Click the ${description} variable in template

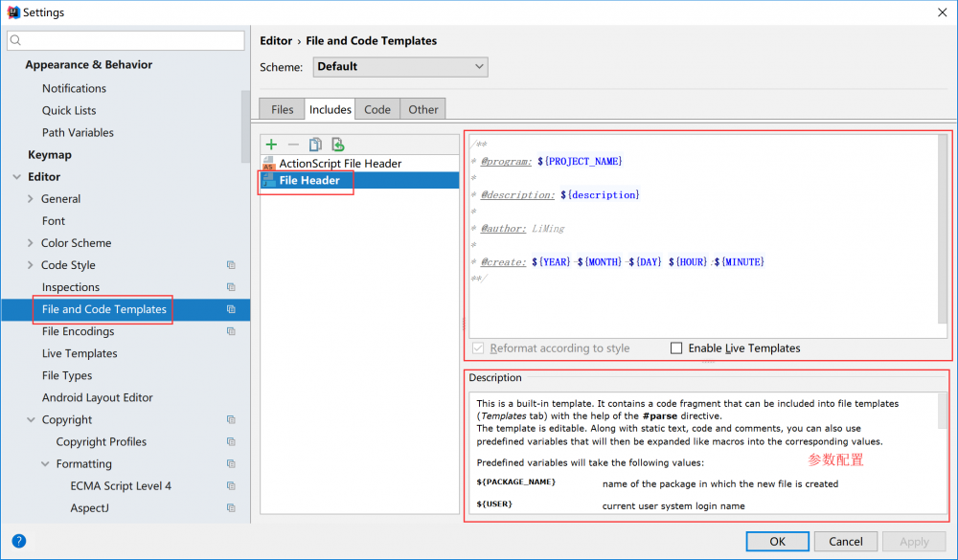600,195
